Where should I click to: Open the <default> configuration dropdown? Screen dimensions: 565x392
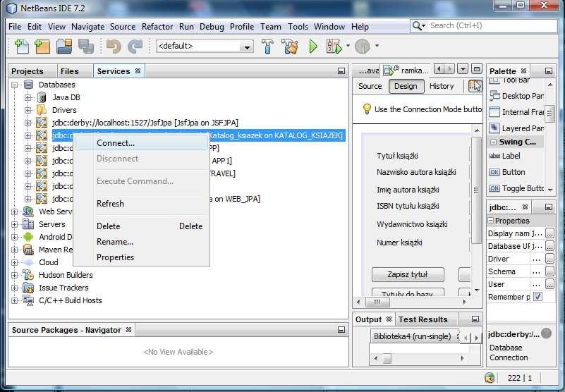point(247,47)
